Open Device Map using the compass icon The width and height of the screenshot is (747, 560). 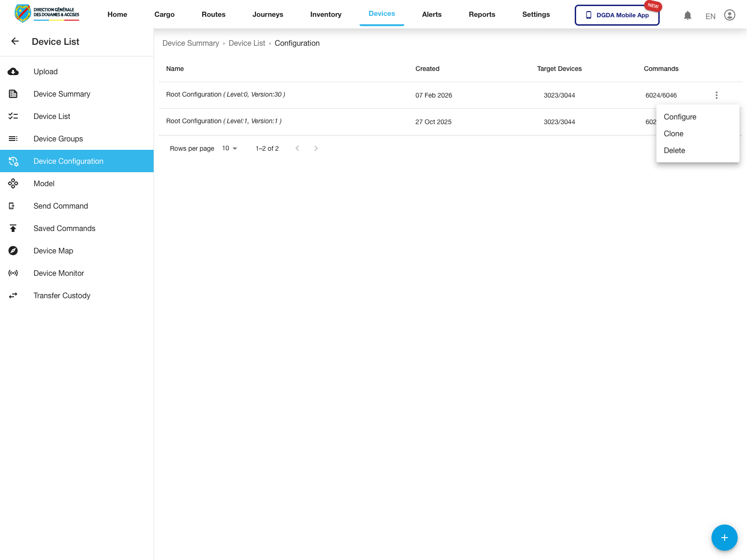(x=14, y=251)
